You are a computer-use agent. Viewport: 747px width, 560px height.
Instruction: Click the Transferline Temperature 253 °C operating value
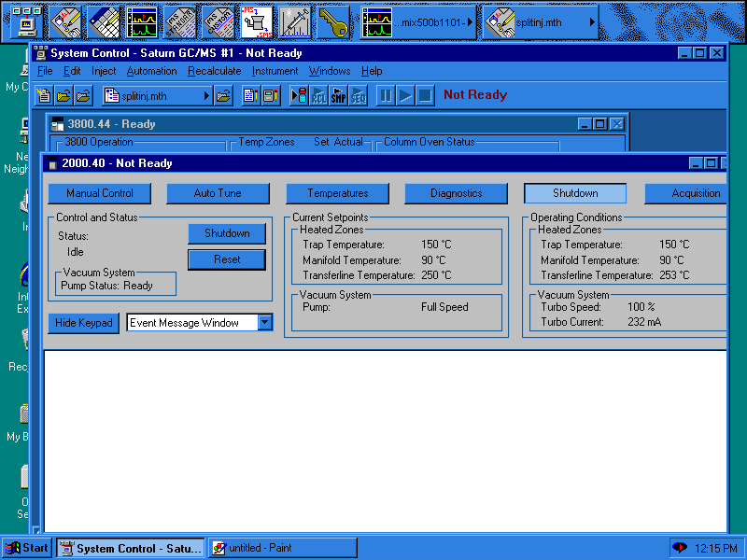coord(674,275)
